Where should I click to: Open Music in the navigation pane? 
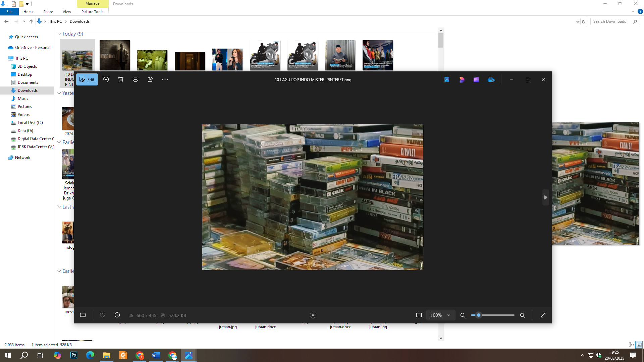23,99
